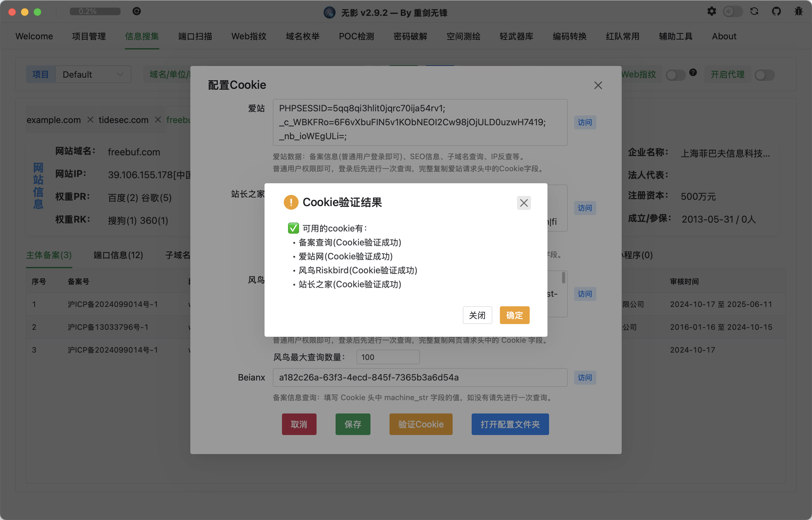Image resolution: width=812 pixels, height=520 pixels.
Task: Click the memory usage progress bar
Action: tap(95, 11)
